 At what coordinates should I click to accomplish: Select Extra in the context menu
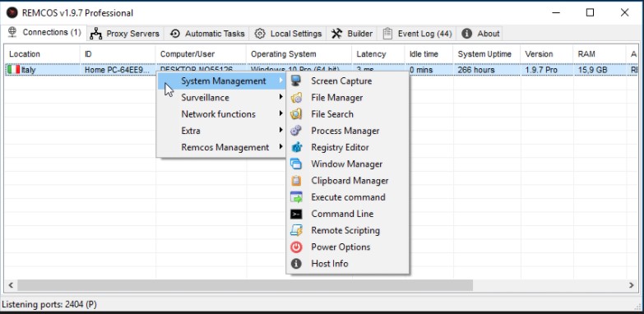[222, 131]
